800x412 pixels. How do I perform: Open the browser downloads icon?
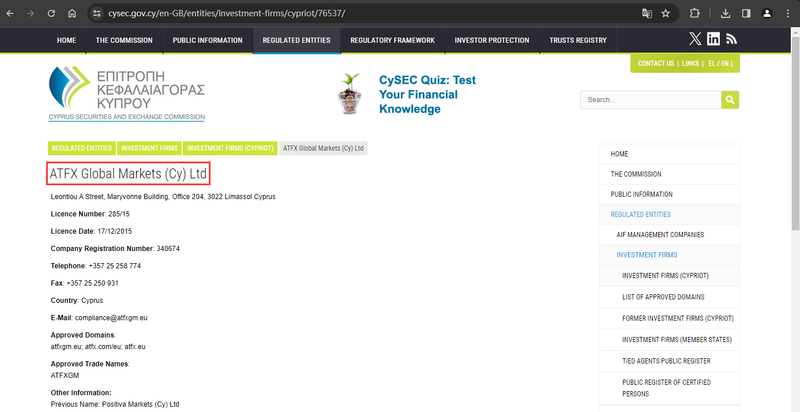[x=725, y=14]
